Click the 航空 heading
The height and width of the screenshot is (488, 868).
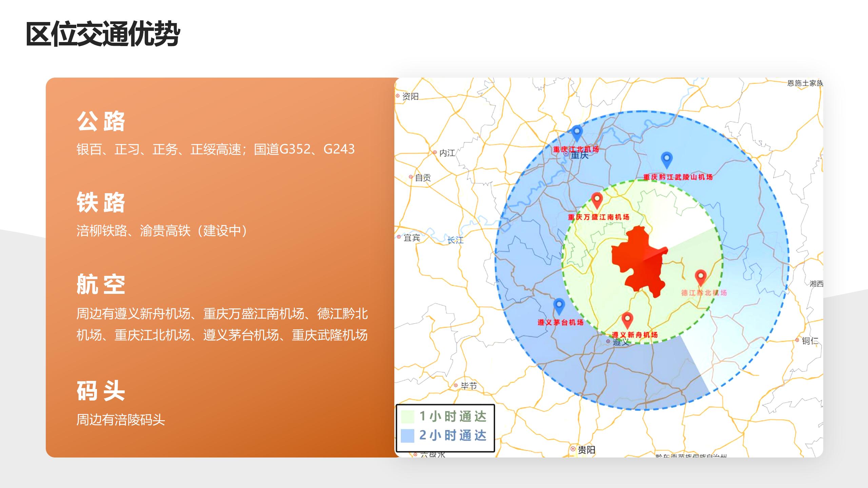[101, 284]
